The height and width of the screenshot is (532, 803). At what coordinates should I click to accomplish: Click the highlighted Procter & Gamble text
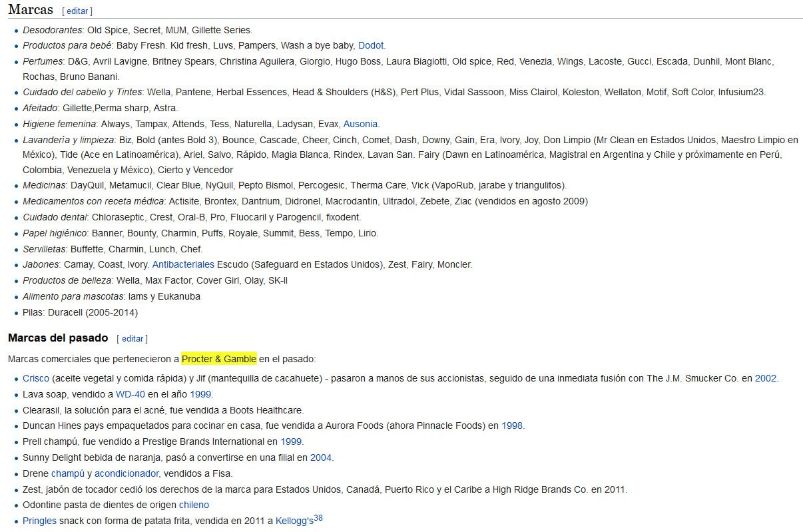tap(218, 359)
